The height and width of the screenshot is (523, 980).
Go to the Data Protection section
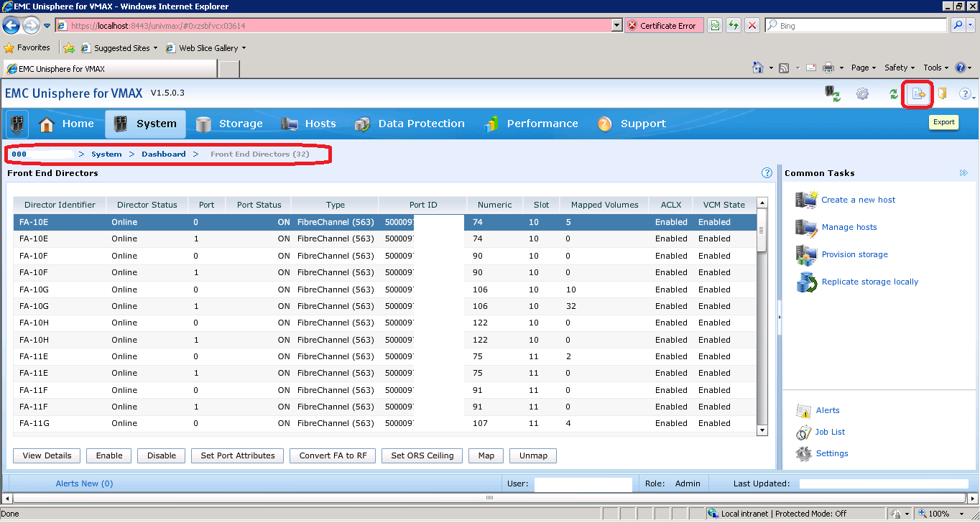click(410, 124)
